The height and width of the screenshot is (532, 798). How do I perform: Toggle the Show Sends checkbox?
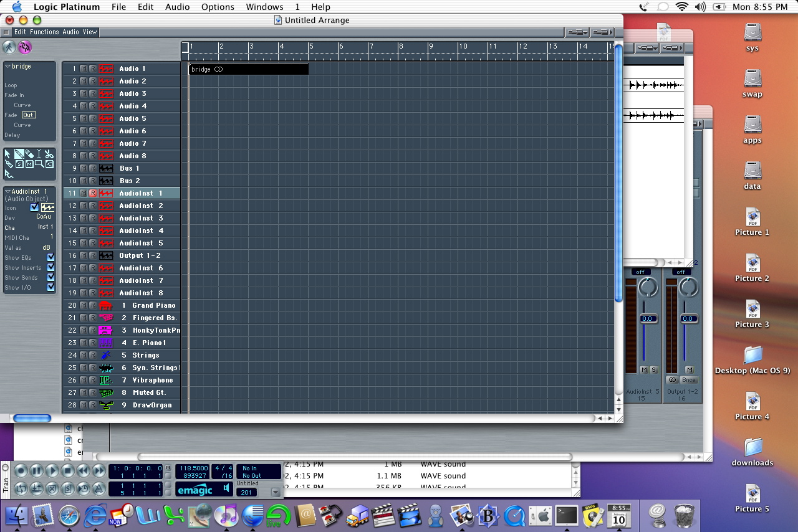[50, 277]
